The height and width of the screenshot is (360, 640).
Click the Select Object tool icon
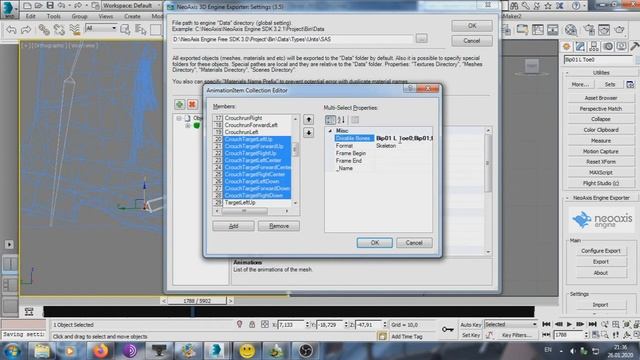(x=126, y=29)
